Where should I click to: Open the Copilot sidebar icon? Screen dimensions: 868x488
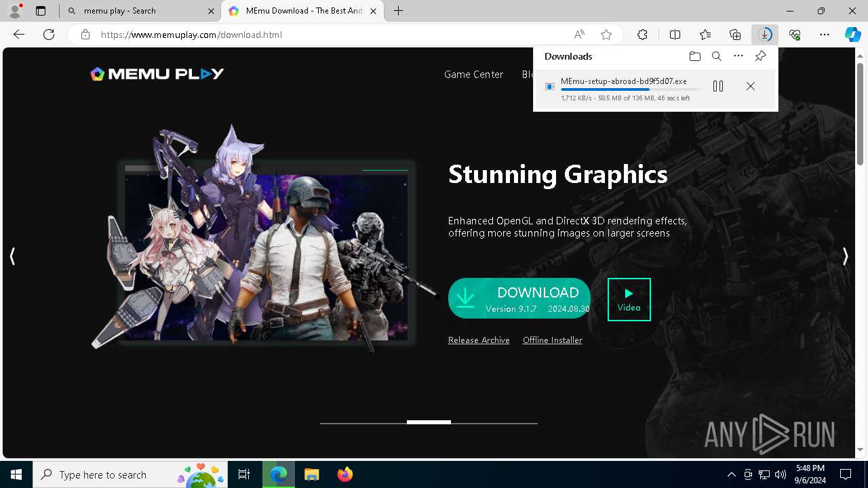click(x=853, y=35)
